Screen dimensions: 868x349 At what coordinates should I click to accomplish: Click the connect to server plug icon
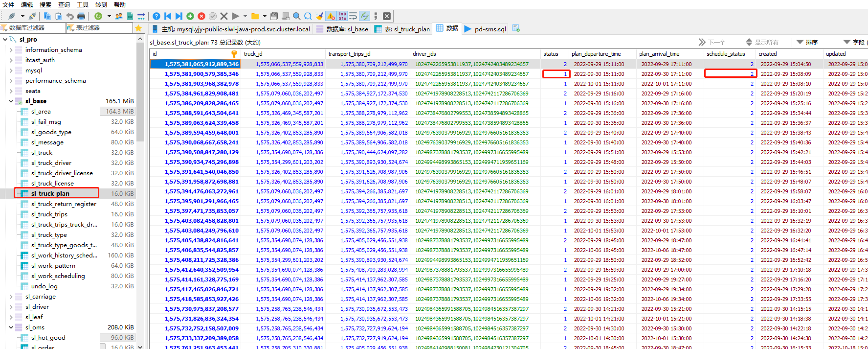pyautogui.click(x=12, y=16)
